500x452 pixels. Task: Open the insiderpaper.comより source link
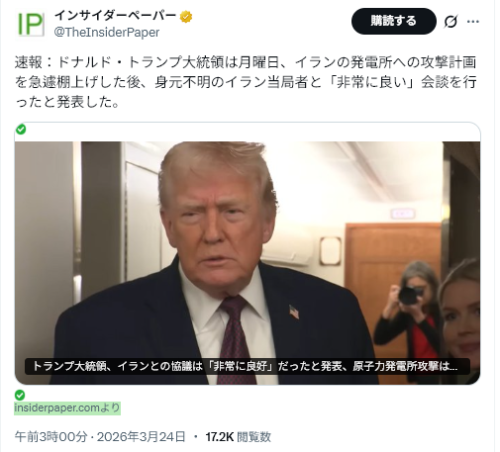(67, 408)
